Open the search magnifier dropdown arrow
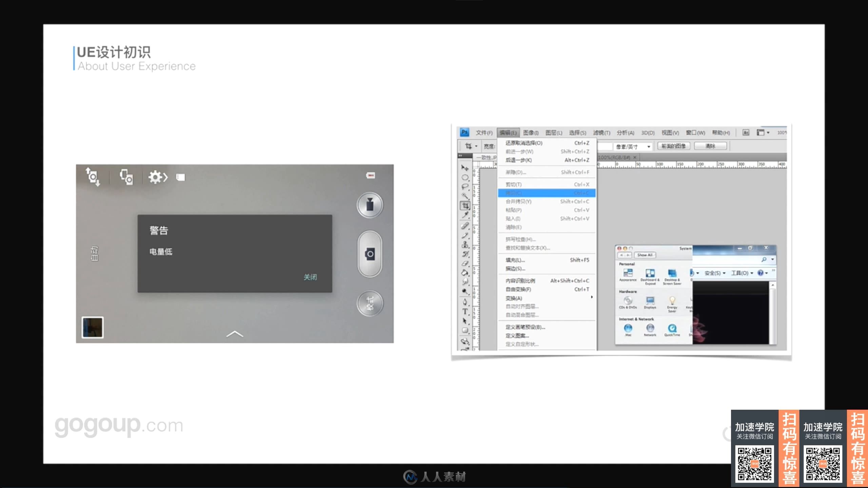 pos(772,260)
